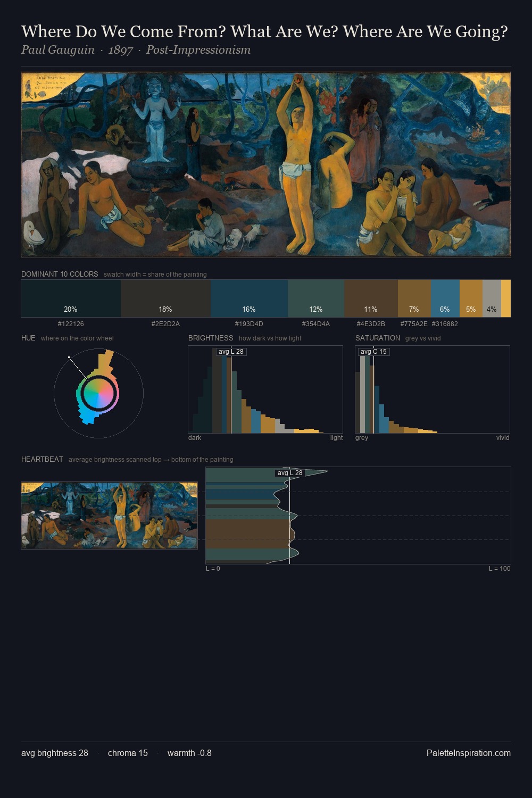The height and width of the screenshot is (798, 532).
Task: Click the #354D4A hex code
Action: (316, 323)
